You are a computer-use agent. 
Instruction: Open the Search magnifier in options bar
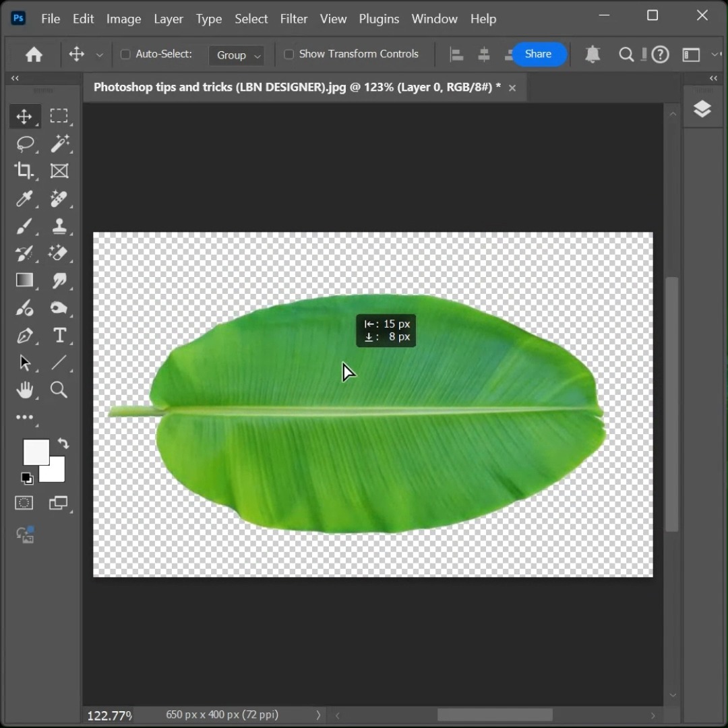click(626, 55)
